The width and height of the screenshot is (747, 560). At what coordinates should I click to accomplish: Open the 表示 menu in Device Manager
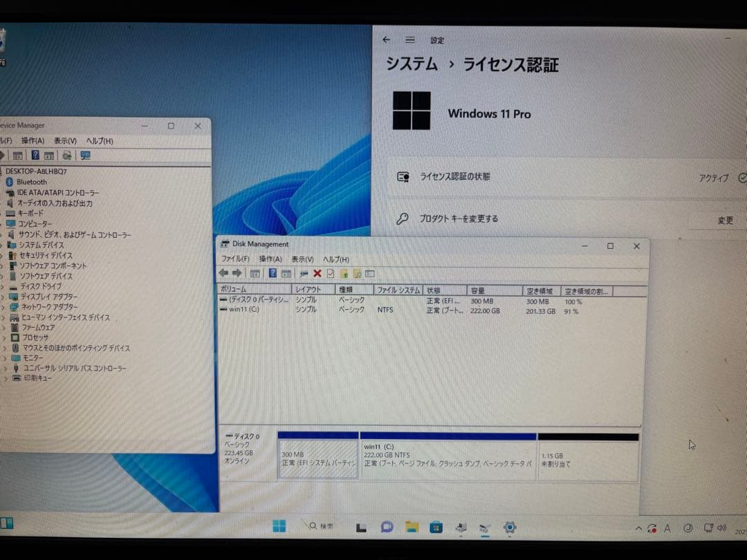[x=64, y=140]
